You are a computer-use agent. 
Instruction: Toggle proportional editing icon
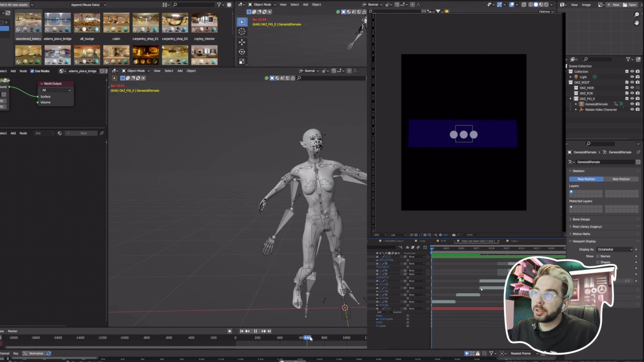coord(413,5)
